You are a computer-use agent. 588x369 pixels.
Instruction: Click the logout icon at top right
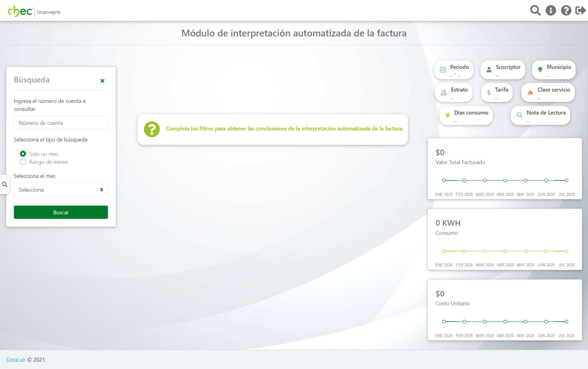coord(580,10)
